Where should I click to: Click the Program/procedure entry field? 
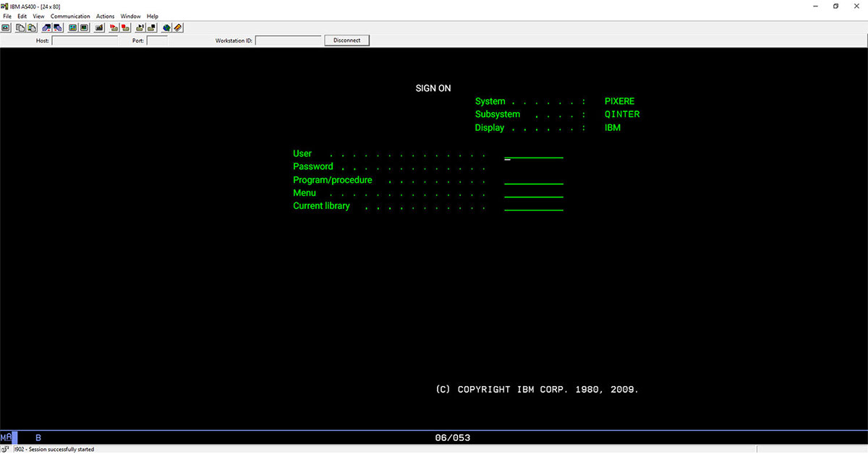coord(534,180)
